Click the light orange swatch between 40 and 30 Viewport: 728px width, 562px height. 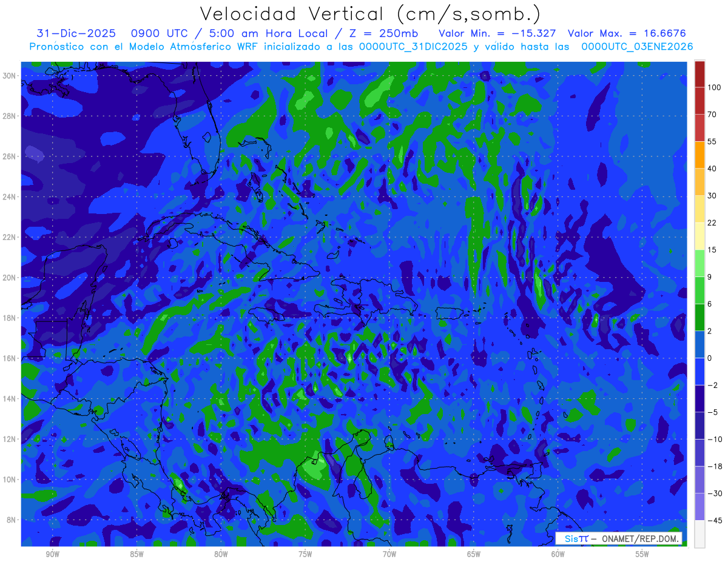tap(699, 182)
